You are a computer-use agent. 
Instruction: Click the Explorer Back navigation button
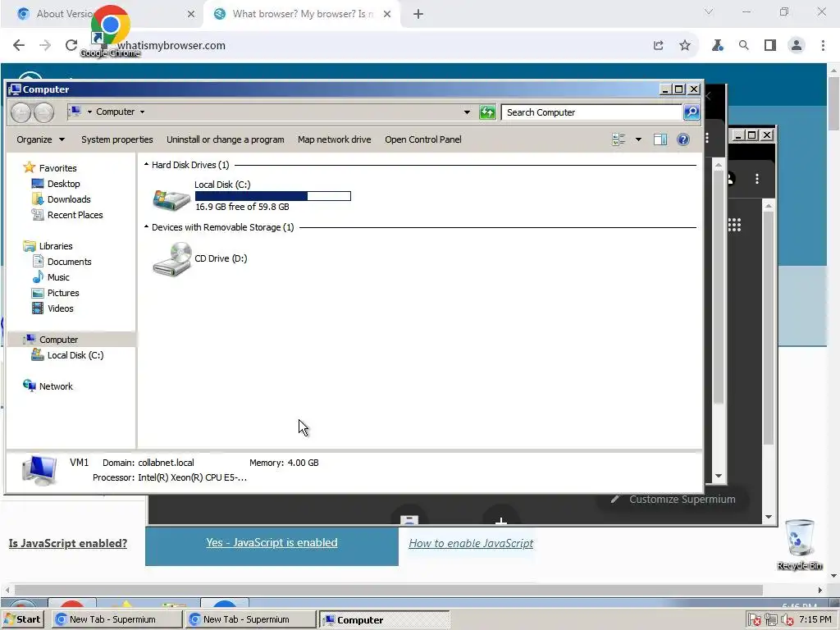click(x=21, y=112)
